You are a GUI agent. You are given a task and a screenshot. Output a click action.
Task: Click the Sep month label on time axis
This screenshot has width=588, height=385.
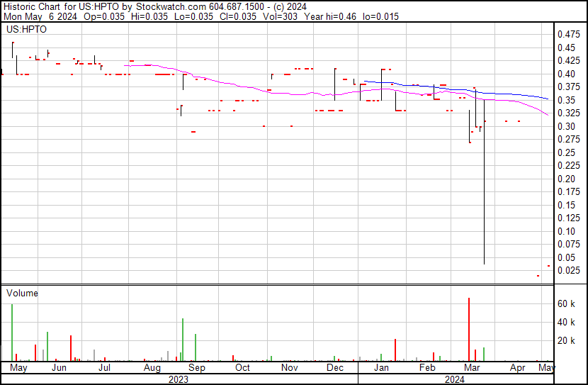click(x=197, y=368)
